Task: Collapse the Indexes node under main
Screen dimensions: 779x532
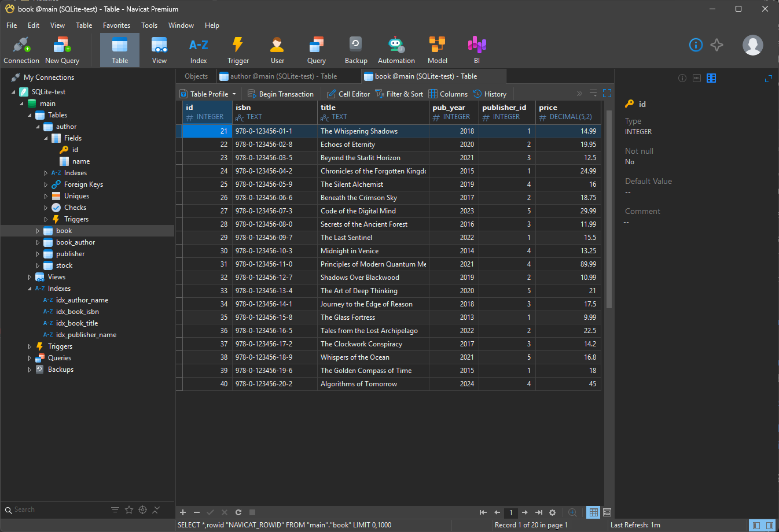Action: pos(30,289)
